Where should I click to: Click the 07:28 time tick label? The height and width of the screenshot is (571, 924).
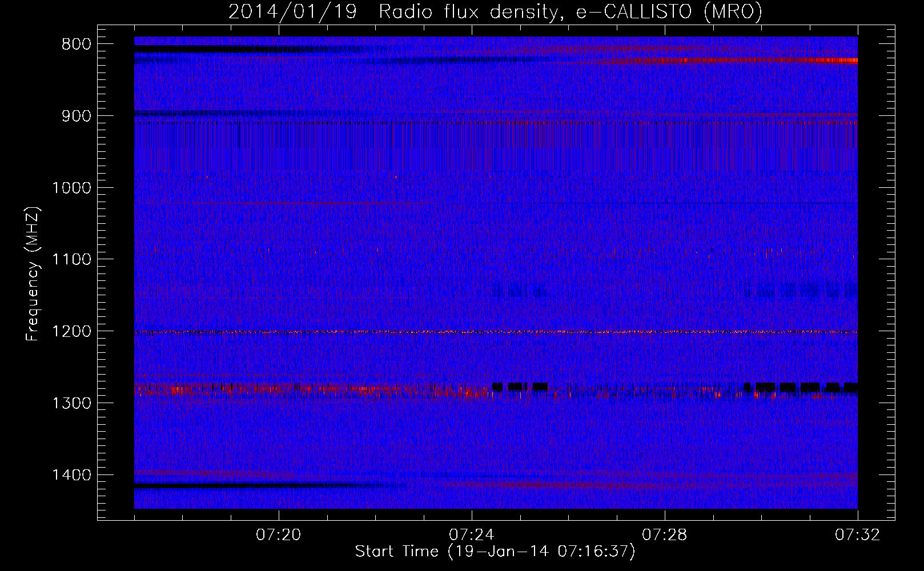665,535
